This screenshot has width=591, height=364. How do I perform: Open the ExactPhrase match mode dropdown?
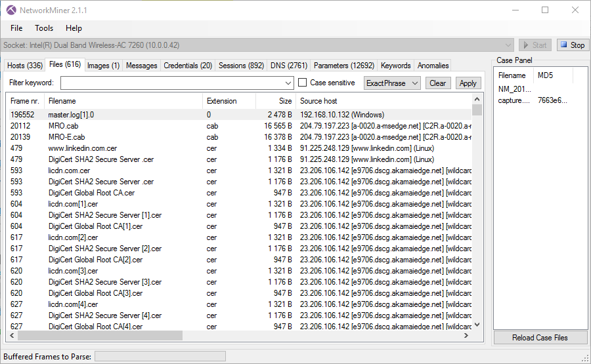(393, 83)
